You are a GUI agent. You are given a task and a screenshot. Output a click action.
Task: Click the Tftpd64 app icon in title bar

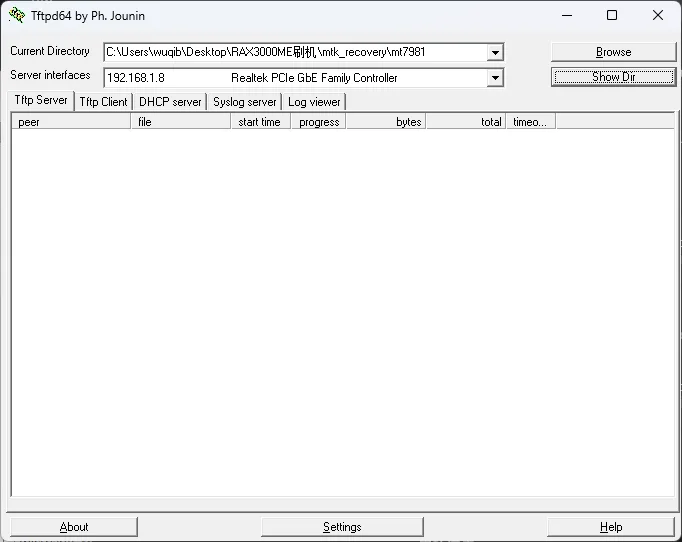point(17,15)
